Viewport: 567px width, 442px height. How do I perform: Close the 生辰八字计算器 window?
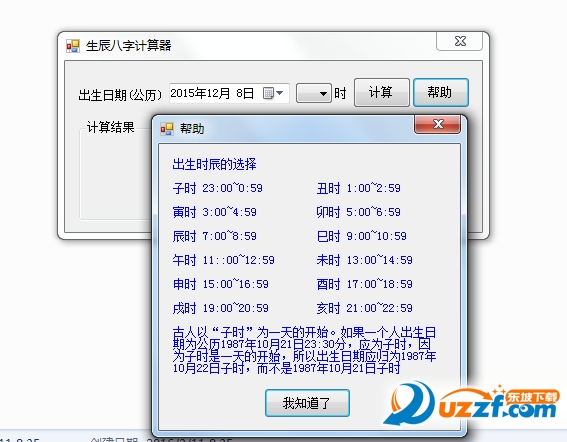click(x=459, y=41)
